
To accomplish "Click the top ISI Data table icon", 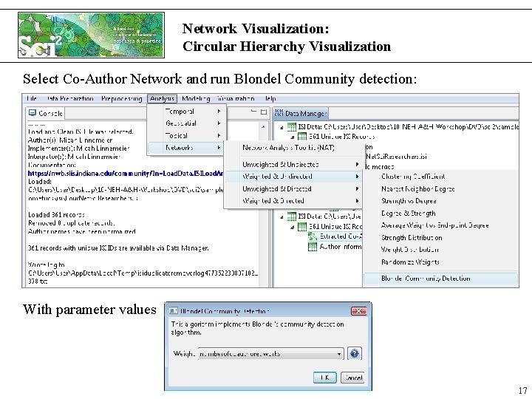I will click(292, 127).
